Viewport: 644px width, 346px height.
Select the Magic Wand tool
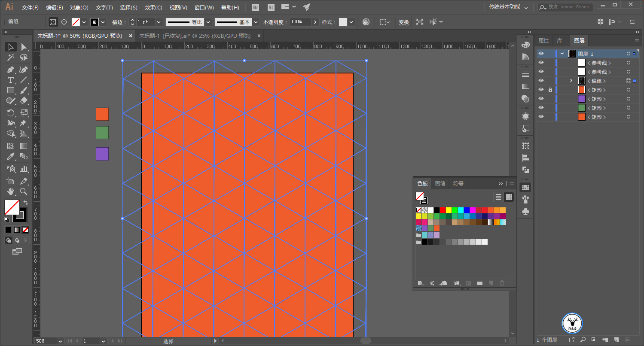tap(11, 57)
